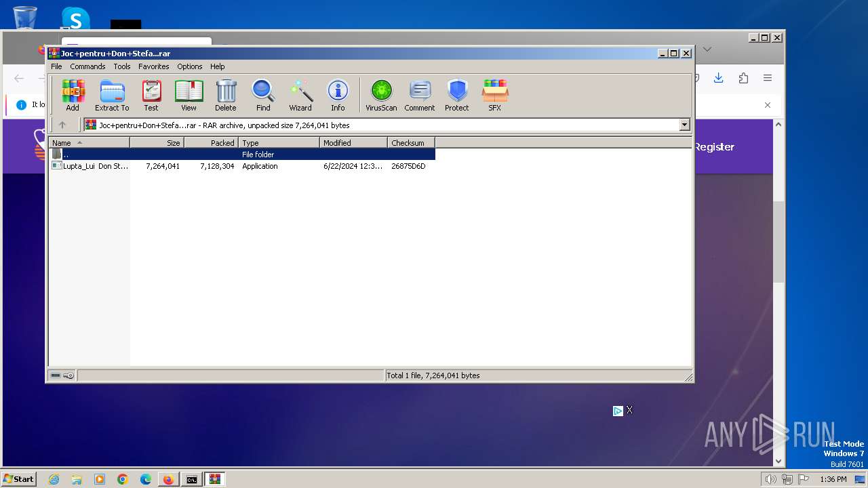Expand the archive path dropdown arrow

(684, 125)
